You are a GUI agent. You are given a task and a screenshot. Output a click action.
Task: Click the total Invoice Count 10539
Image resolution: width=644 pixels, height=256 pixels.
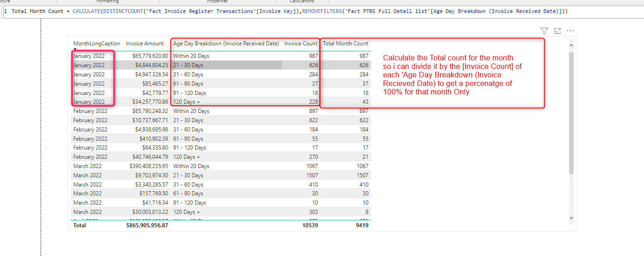(x=309, y=225)
